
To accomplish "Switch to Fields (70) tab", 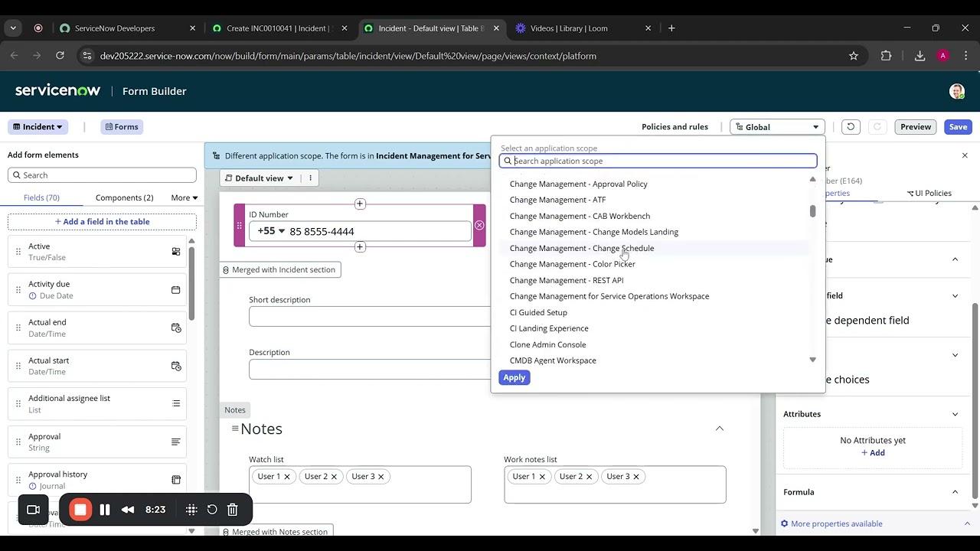I will click(x=41, y=197).
